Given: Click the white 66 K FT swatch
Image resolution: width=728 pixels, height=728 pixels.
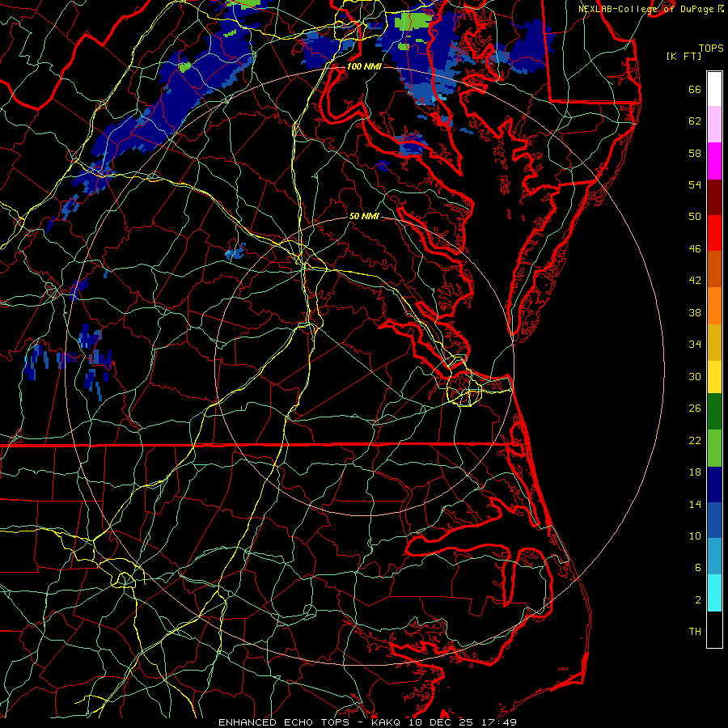Looking at the screenshot, I should tap(714, 89).
